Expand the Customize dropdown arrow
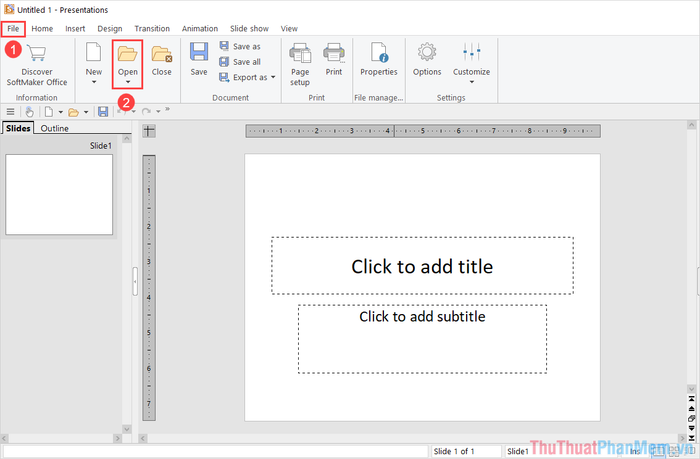This screenshot has width=700, height=459. click(471, 82)
